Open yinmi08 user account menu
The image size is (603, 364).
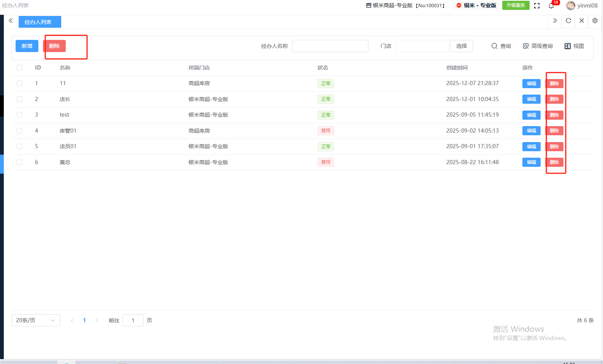pyautogui.click(x=582, y=6)
